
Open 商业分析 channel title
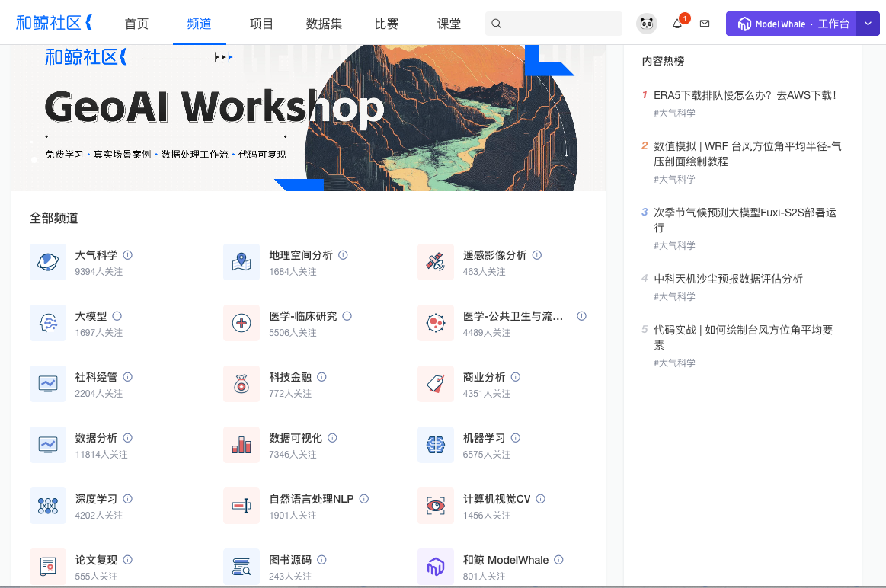click(x=484, y=377)
